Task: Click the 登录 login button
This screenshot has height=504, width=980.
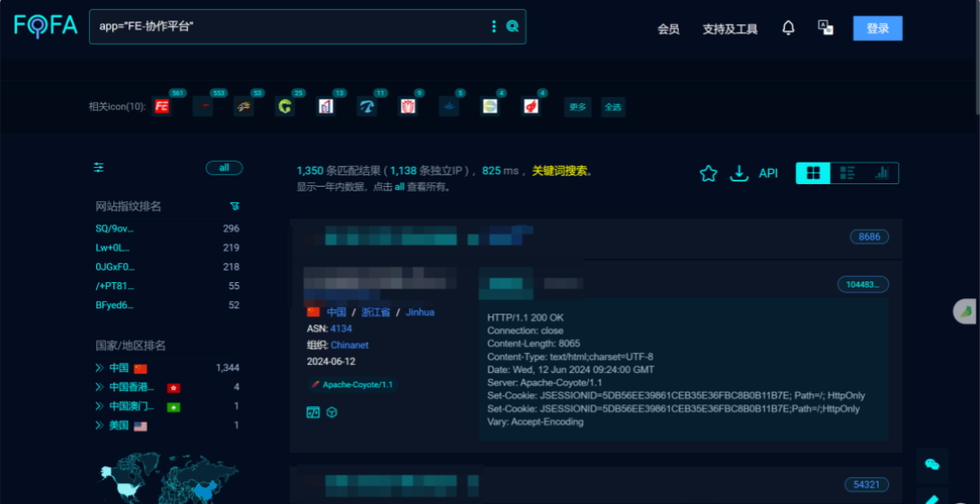Action: click(x=878, y=28)
